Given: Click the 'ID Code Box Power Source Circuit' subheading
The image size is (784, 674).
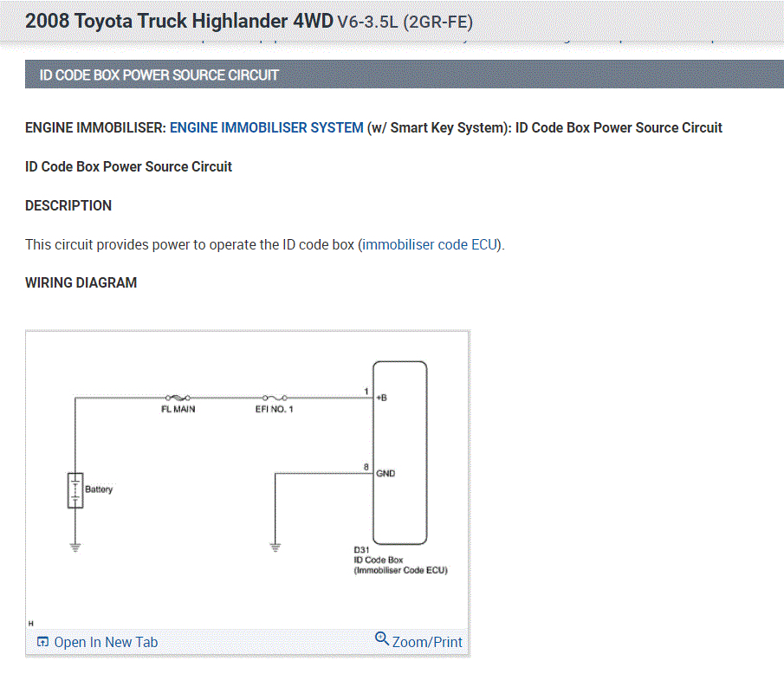Looking at the screenshot, I should tap(128, 166).
